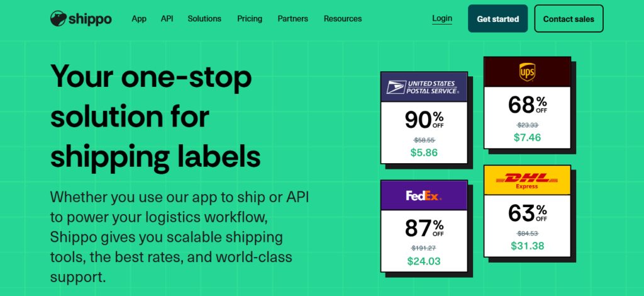The image size is (644, 296).
Task: Click the FedEx logo banner
Action: [x=424, y=196]
